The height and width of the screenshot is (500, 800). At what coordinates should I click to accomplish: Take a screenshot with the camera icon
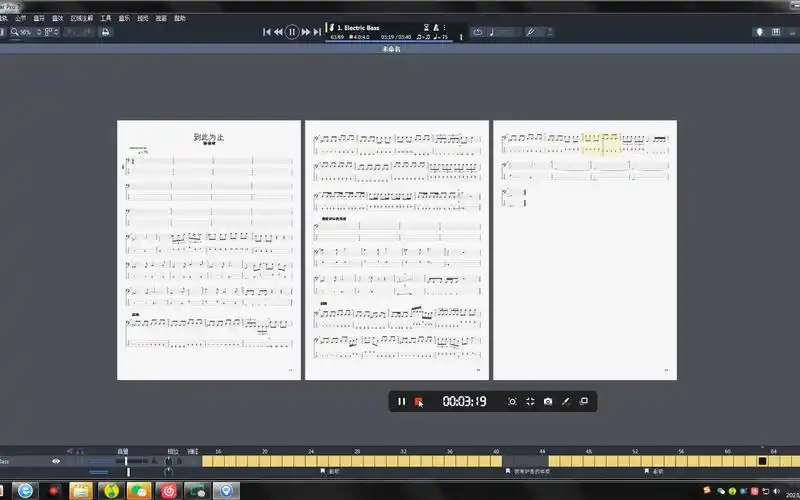pos(548,401)
